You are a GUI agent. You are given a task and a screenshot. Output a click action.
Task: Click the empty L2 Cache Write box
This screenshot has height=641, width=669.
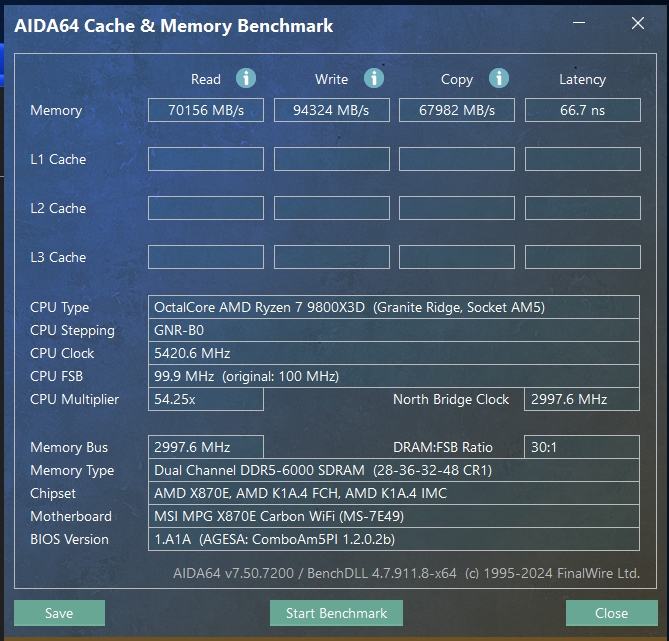332,208
